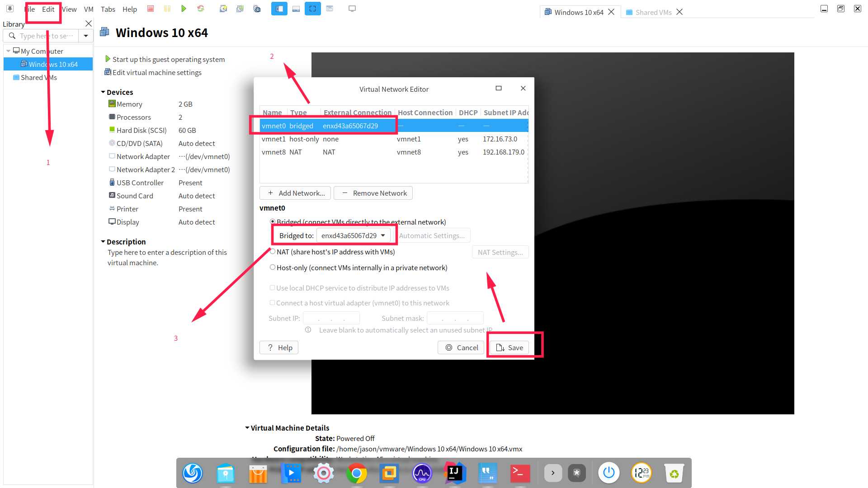
Task: Open the Edit menu
Action: pyautogui.click(x=48, y=9)
